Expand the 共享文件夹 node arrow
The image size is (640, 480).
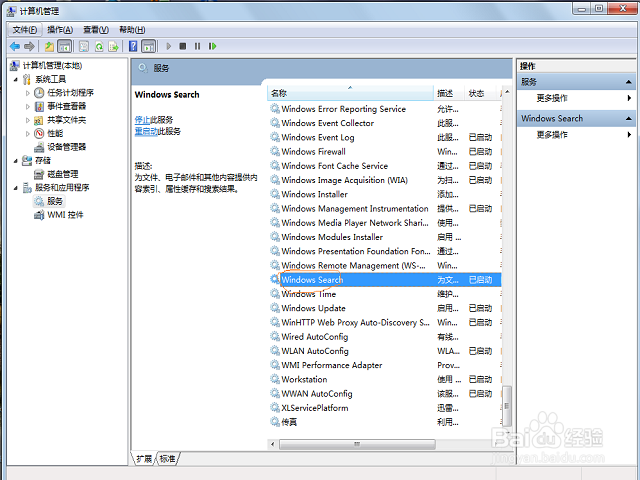pyautogui.click(x=28, y=120)
